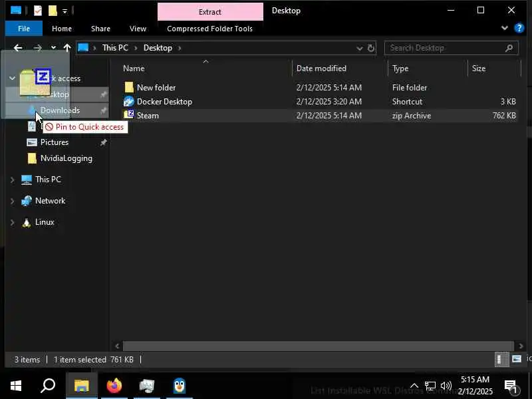Switch to Large icons view button
Viewport: 532px width, 399px height.
point(517,359)
